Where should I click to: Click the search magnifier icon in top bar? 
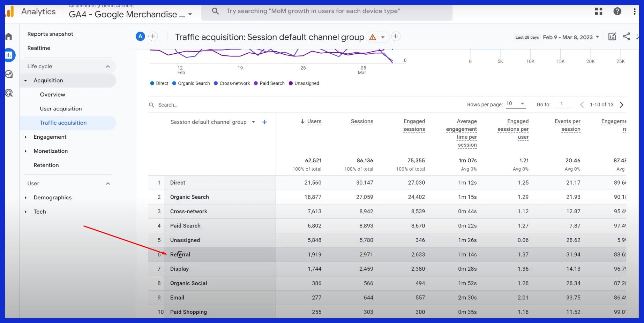216,11
